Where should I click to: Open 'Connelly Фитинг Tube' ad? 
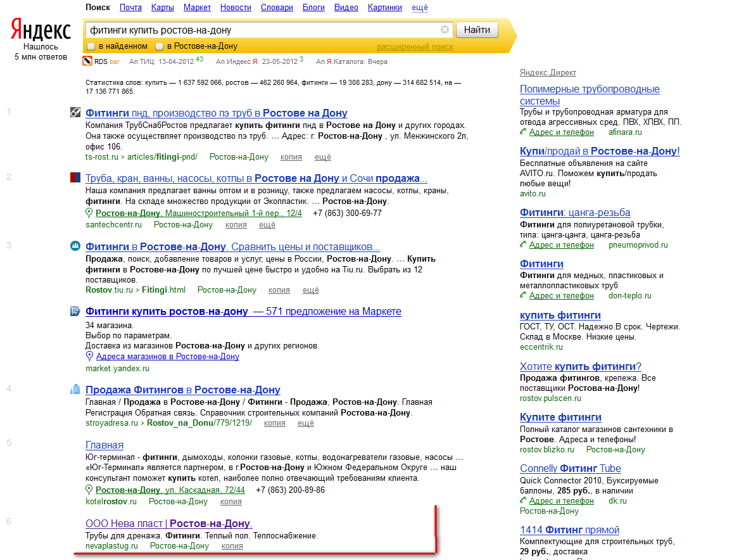click(x=571, y=468)
